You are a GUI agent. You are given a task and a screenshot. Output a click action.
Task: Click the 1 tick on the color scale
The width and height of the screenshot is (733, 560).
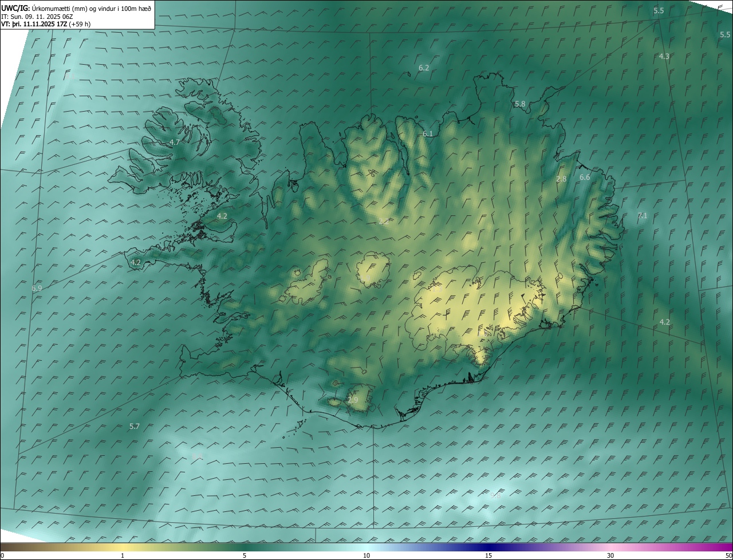pyautogui.click(x=123, y=555)
